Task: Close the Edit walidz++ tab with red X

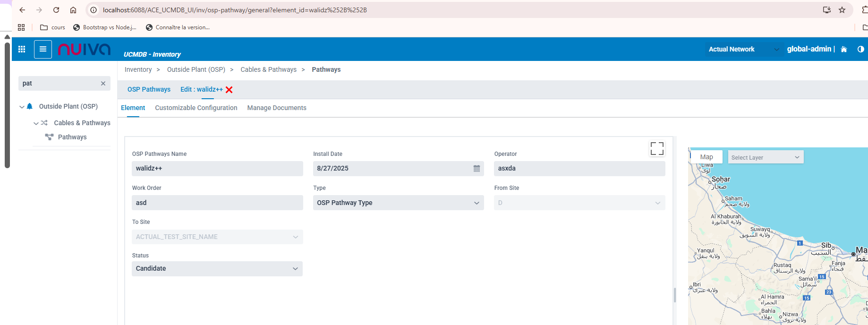Action: pyautogui.click(x=229, y=90)
